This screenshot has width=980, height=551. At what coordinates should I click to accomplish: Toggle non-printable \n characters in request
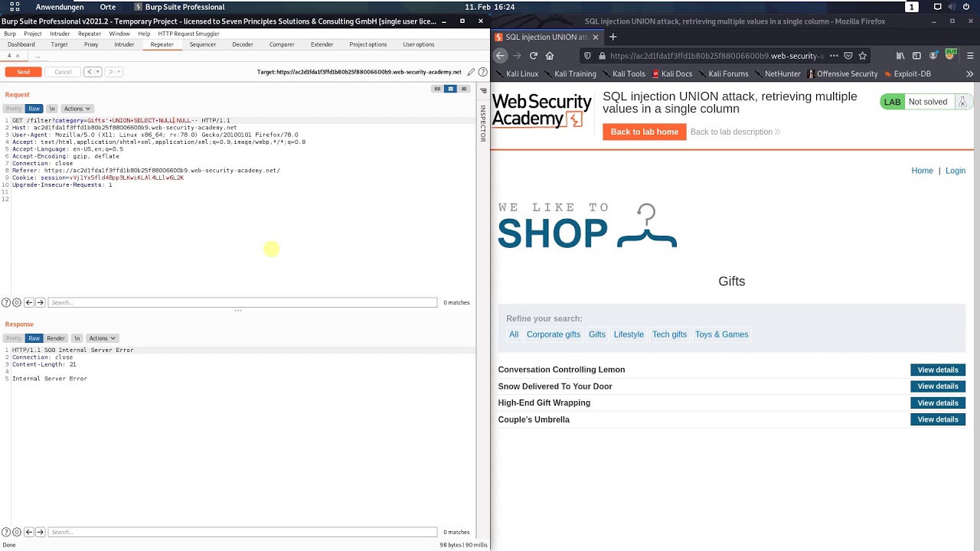[52, 109]
